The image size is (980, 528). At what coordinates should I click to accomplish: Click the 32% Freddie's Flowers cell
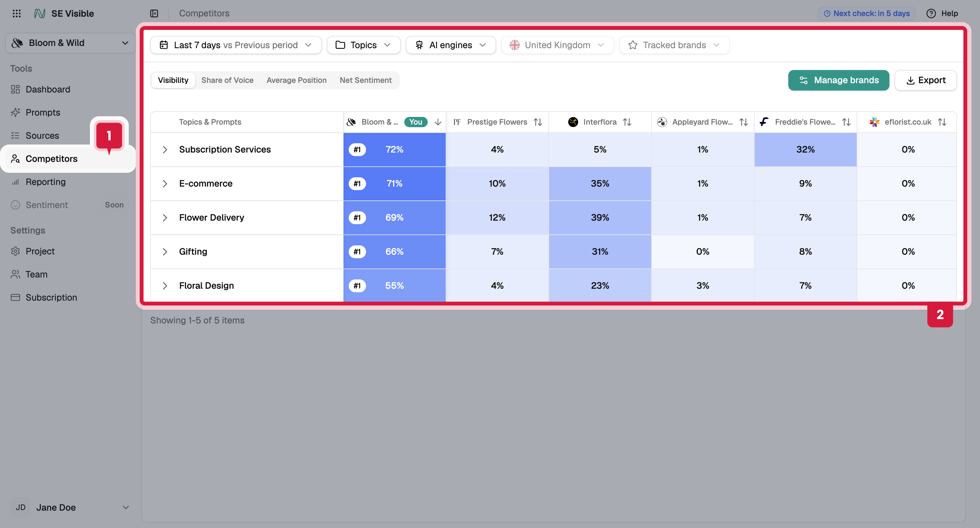pos(805,149)
